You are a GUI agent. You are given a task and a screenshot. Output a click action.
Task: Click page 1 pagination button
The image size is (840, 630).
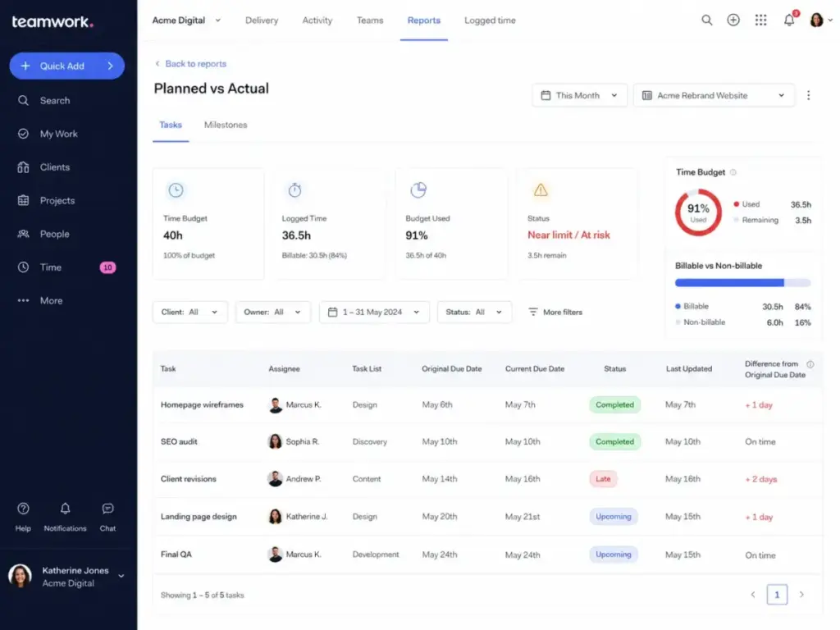(777, 595)
